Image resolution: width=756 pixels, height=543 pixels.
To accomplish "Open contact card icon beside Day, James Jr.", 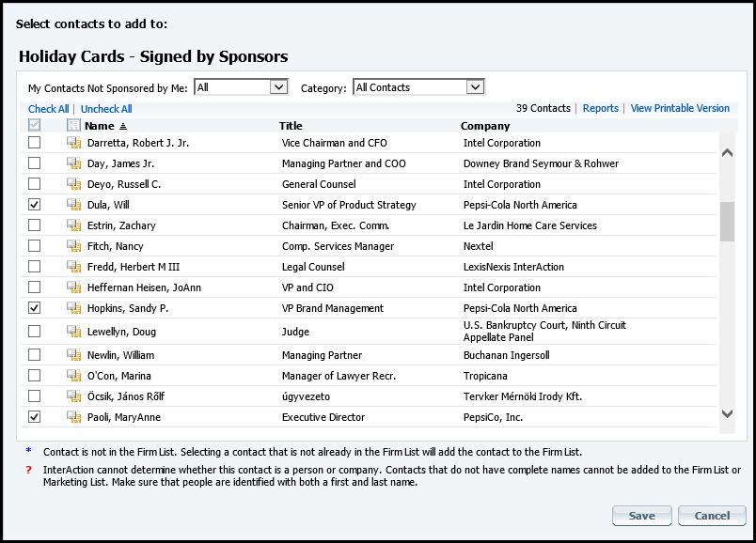I will pyautogui.click(x=73, y=163).
